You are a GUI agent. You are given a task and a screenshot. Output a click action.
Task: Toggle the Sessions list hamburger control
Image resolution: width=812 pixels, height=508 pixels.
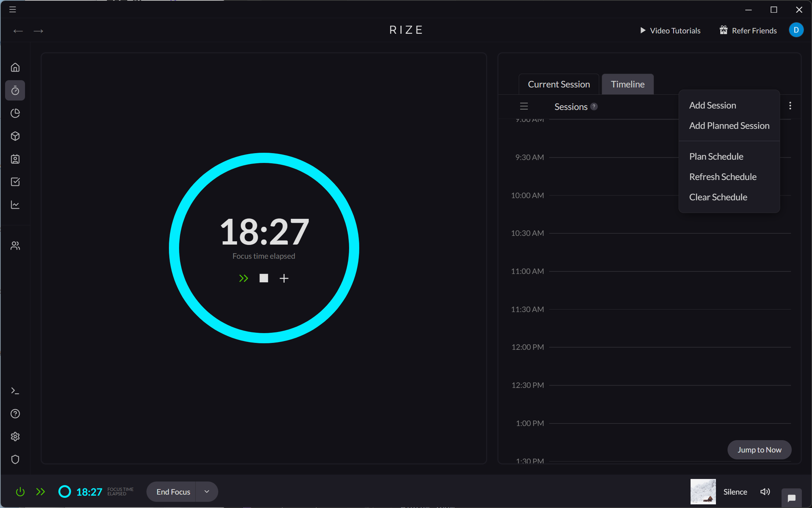[x=523, y=106]
